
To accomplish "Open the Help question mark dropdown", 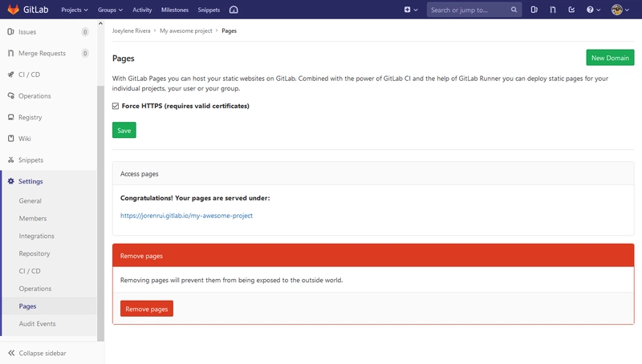I will pos(593,10).
